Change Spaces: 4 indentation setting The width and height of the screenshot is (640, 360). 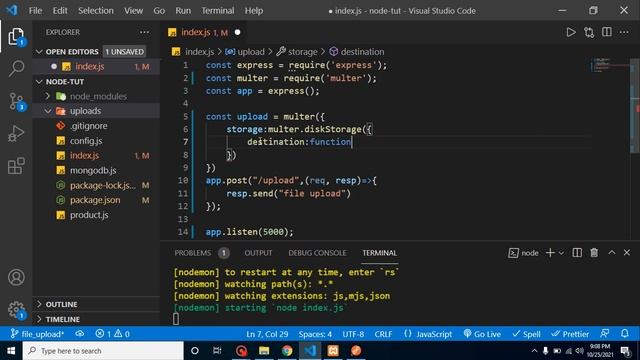point(315,334)
